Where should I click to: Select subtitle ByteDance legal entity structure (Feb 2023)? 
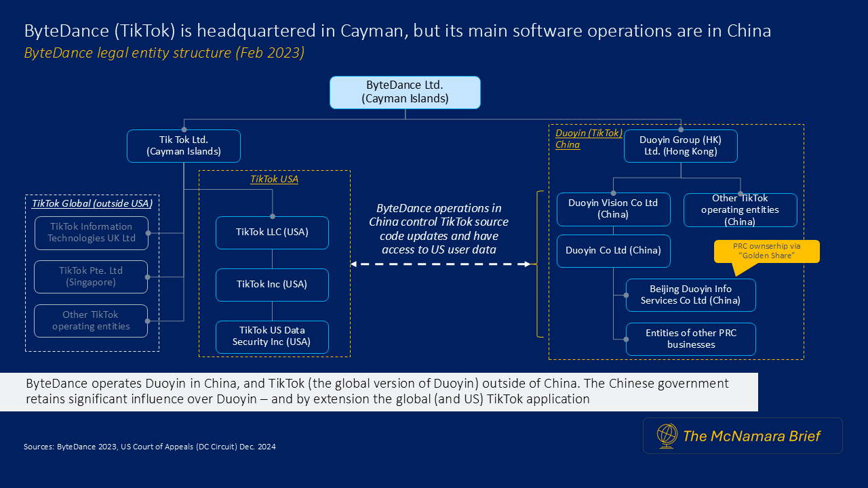[164, 53]
